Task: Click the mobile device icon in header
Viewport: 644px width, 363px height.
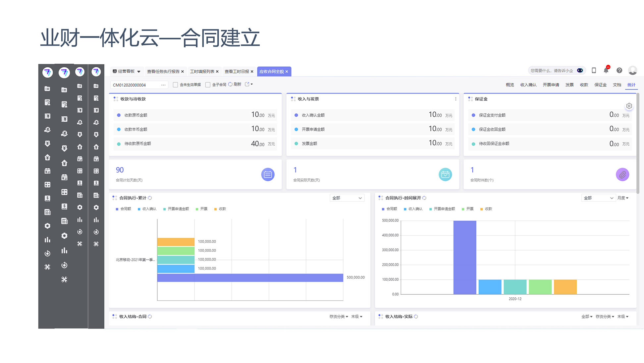Action: coord(594,70)
